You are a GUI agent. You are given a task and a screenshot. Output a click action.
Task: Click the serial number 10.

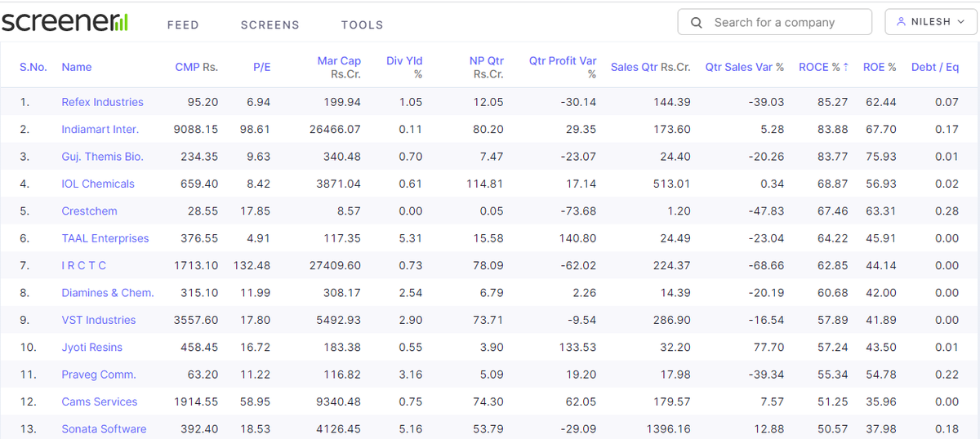(30, 347)
